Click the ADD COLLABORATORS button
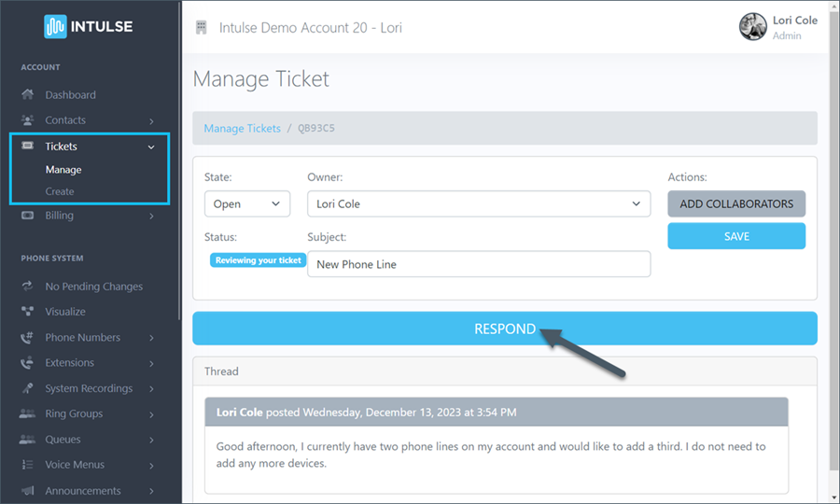The image size is (840, 504). [736, 203]
